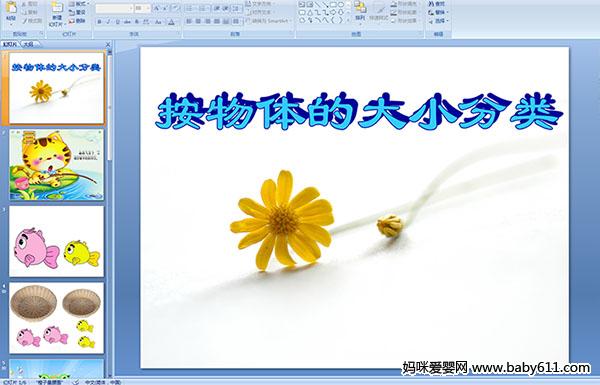Open the Font group dialog launcher
Screen dimensions: 600x385
179,34
